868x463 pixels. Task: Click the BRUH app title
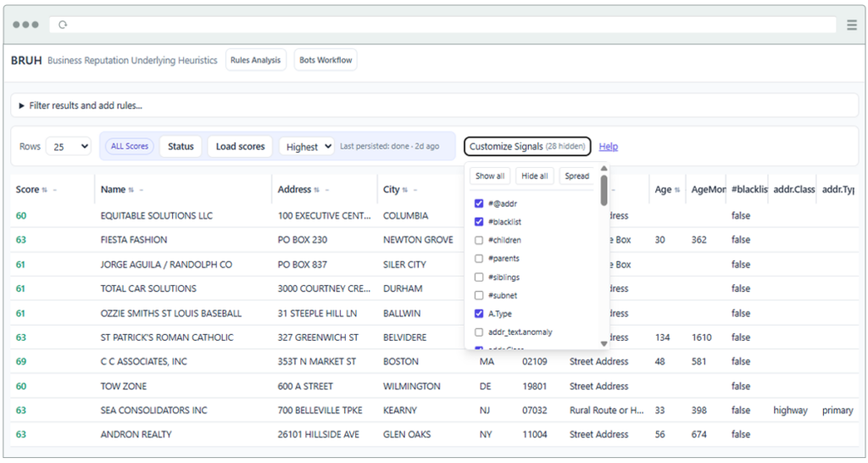[x=26, y=60]
